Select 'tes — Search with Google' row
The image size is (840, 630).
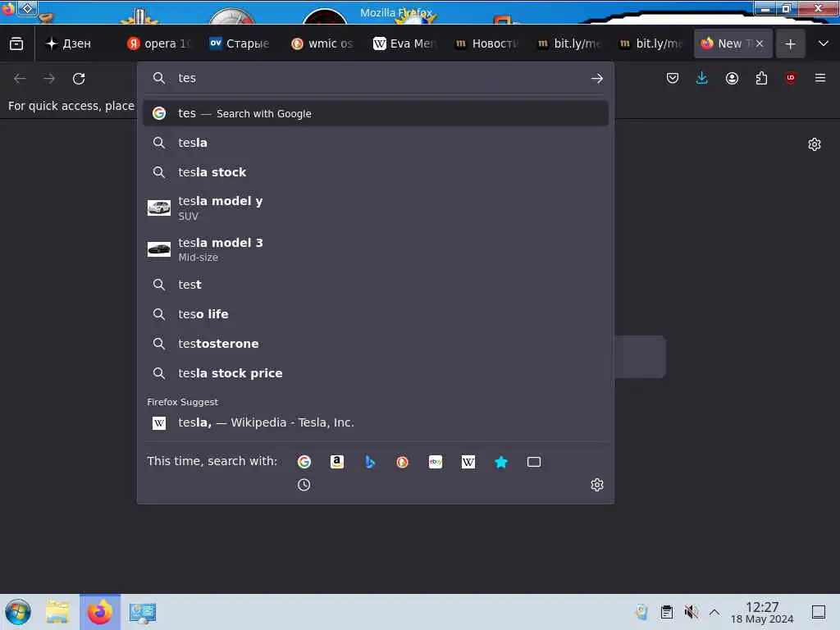tap(376, 113)
